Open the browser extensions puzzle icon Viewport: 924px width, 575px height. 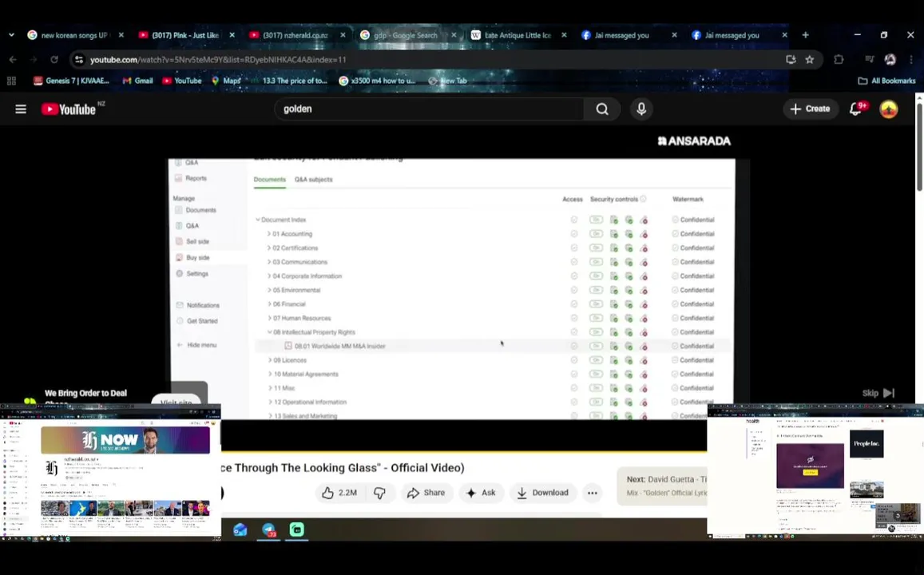(839, 60)
